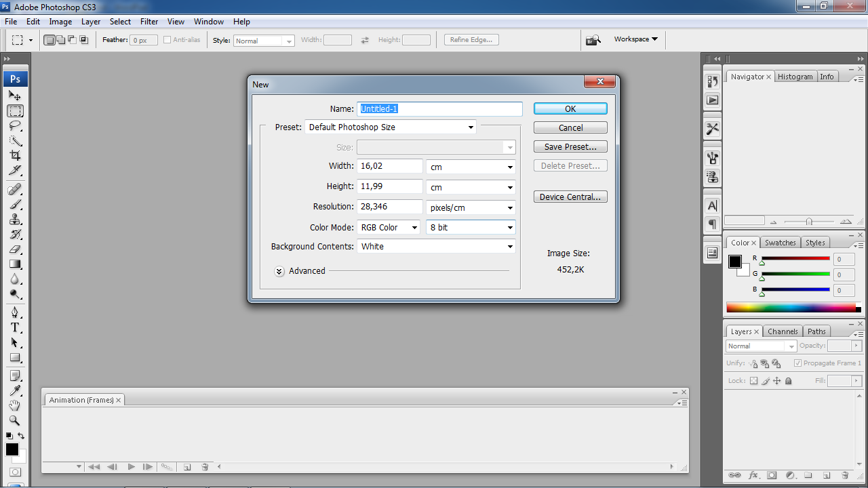Screen dimensions: 868x488
Task: Select the Lasso tool
Action: pos(15,126)
